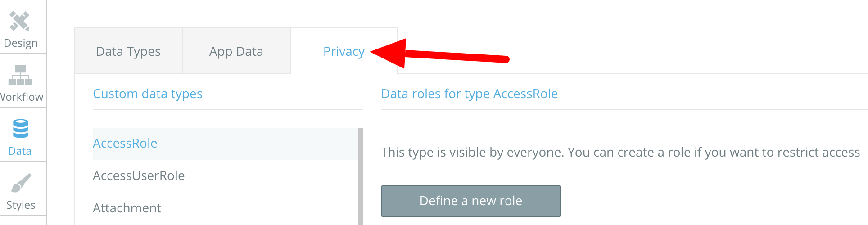Click the Workflow hierarchy diagram icon
This screenshot has height=225, width=868.
[20, 75]
